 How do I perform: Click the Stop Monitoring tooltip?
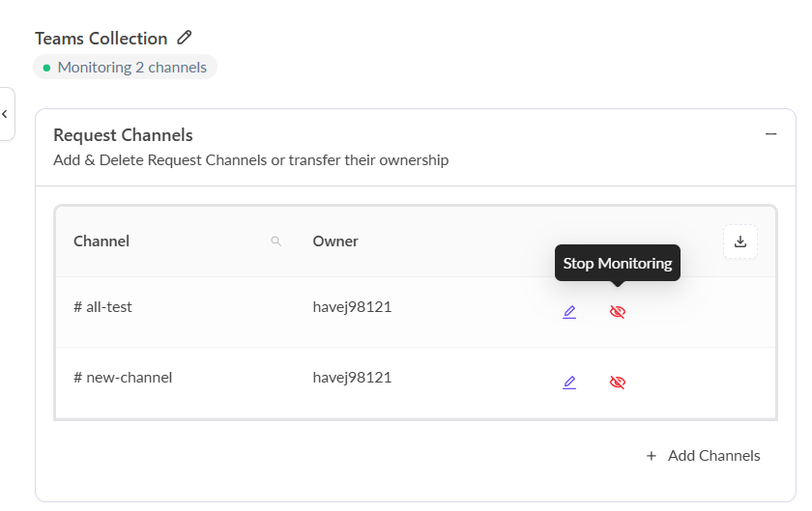click(x=617, y=264)
